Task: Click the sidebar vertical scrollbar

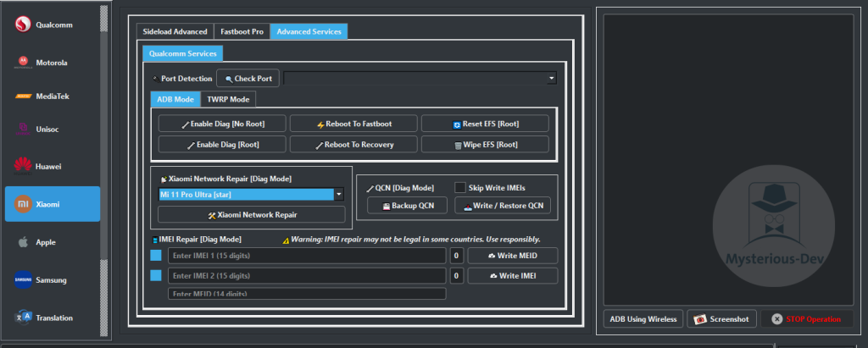Action: pyautogui.click(x=103, y=172)
